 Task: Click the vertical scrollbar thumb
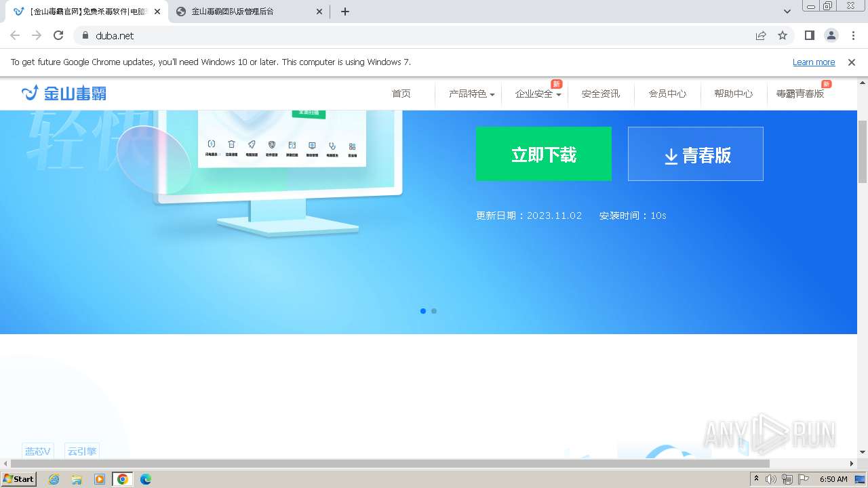click(863, 152)
